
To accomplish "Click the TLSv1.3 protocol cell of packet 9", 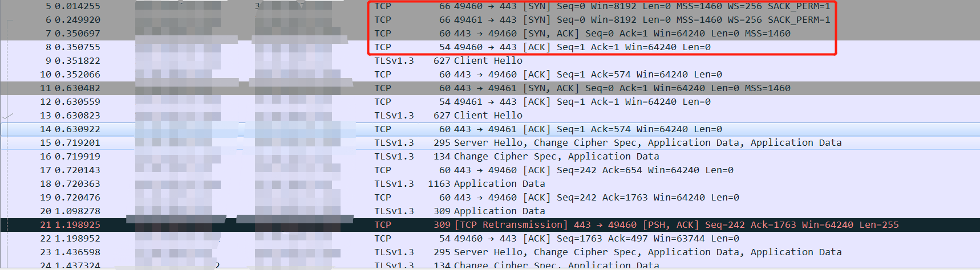I will click(x=394, y=61).
